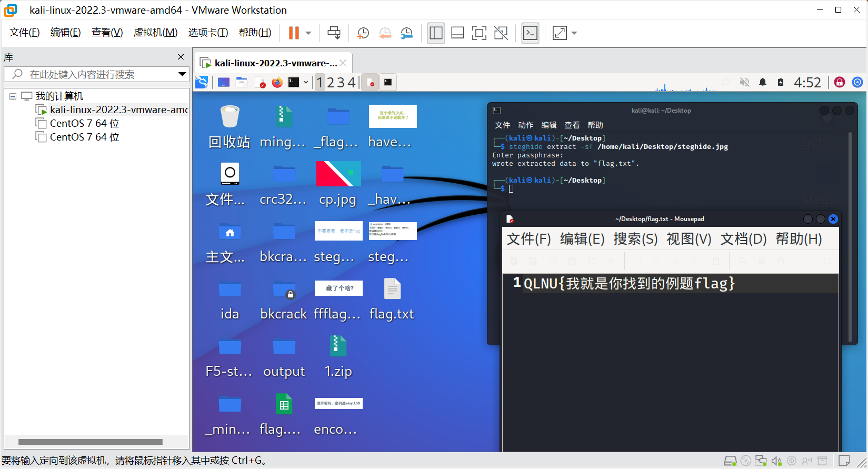868x469 pixels.
Task: Open the 虚拟机(M) menu
Action: [155, 33]
